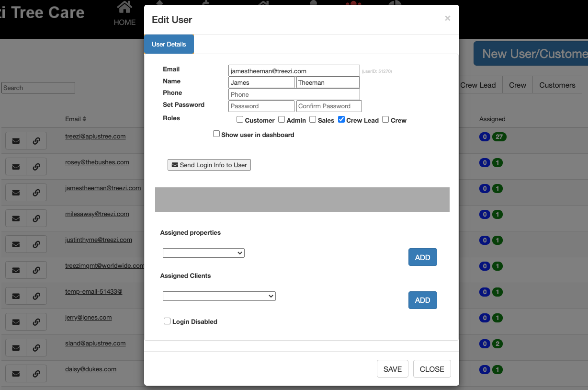Sort the user list by Email column
Image resolution: width=588 pixels, height=390 pixels.
click(x=76, y=119)
